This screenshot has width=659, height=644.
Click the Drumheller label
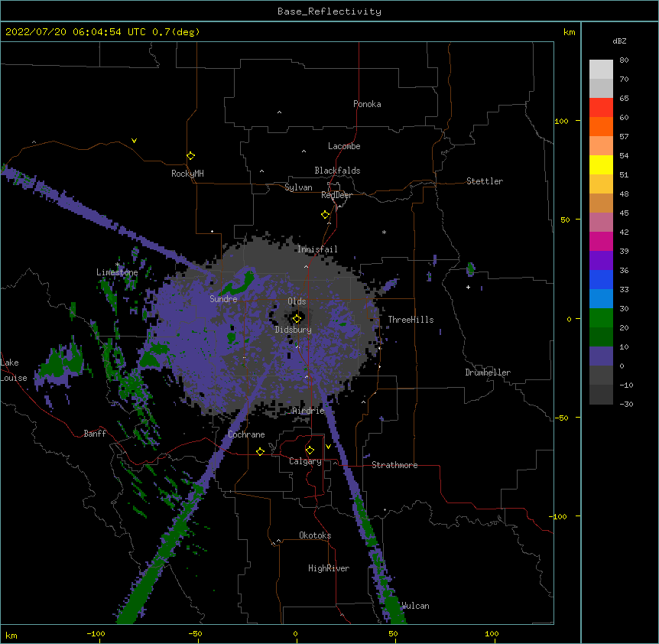point(488,372)
